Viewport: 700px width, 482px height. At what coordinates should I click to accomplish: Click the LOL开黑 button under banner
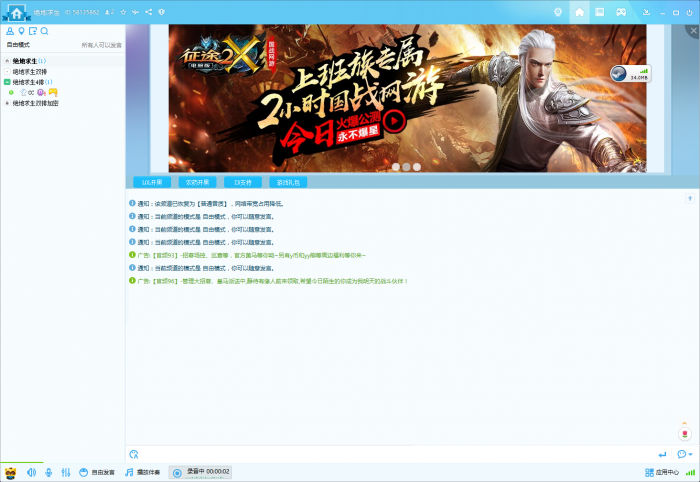(x=152, y=182)
